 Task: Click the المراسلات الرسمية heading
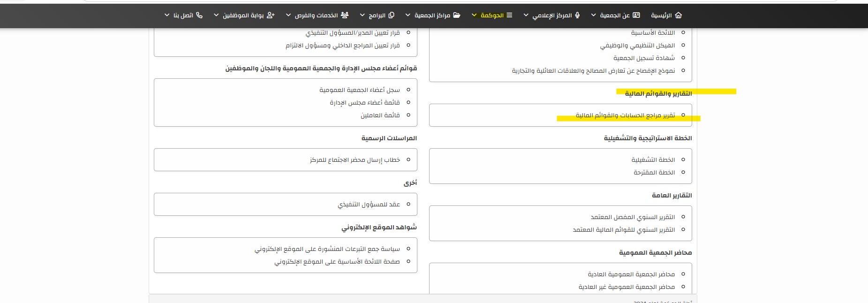pos(389,138)
